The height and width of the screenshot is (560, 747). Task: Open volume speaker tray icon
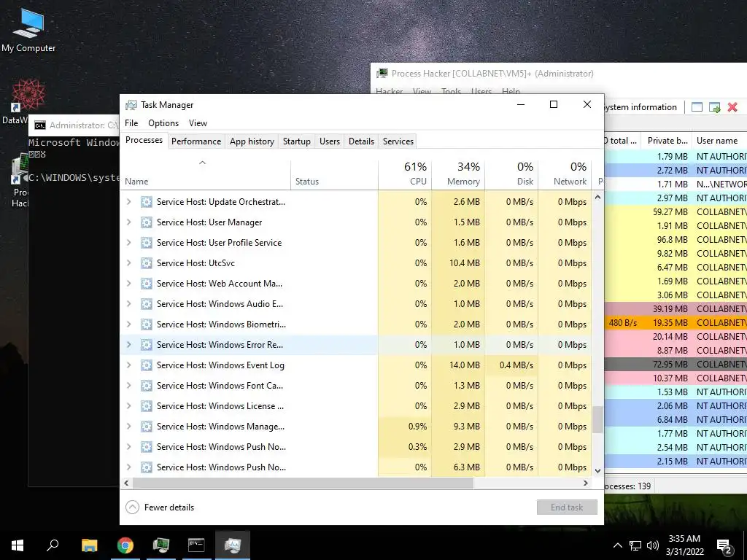(x=652, y=545)
